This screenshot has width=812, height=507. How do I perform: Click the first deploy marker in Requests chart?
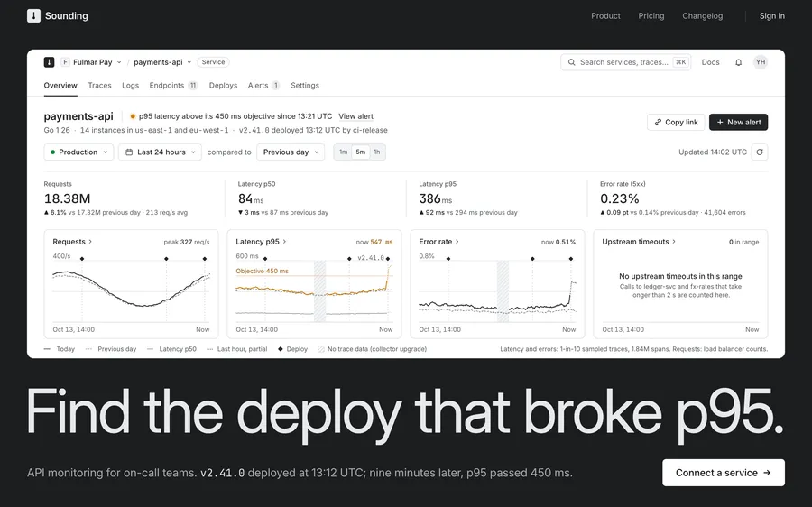[x=82, y=258]
